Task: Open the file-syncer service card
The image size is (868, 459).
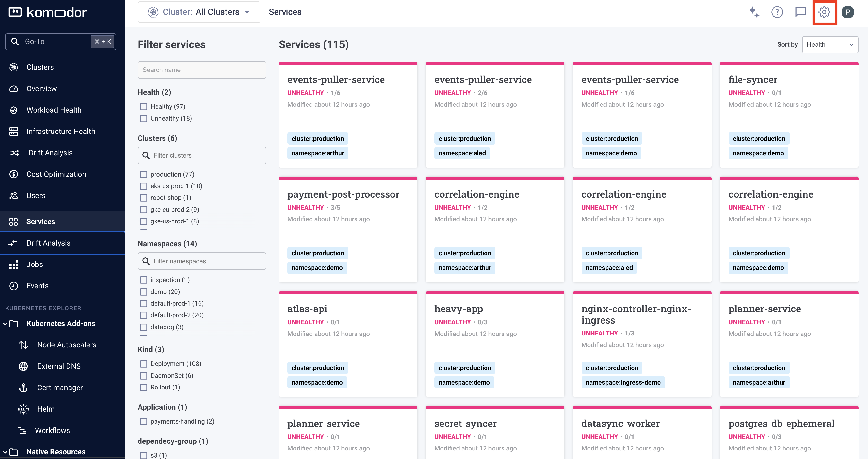Action: pos(789,115)
